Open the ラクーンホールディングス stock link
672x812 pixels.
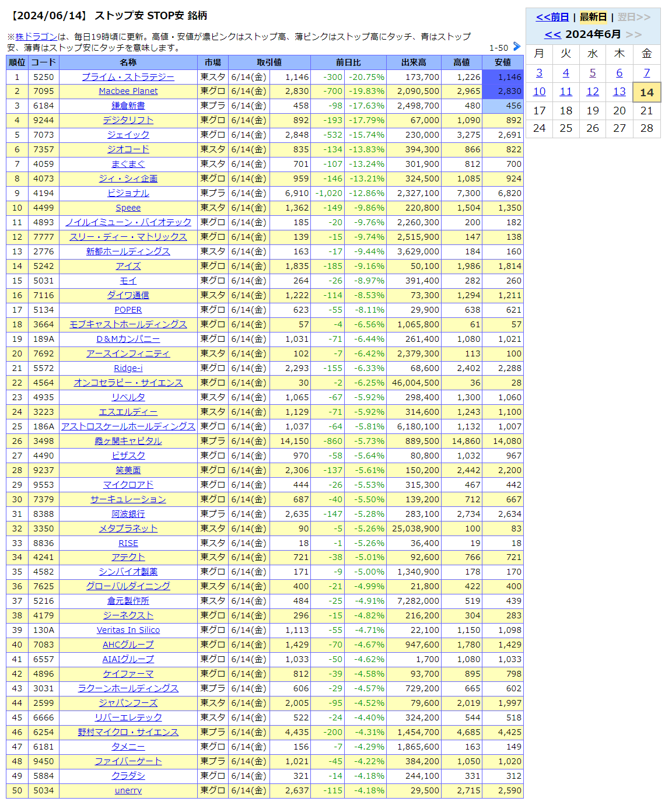click(128, 689)
